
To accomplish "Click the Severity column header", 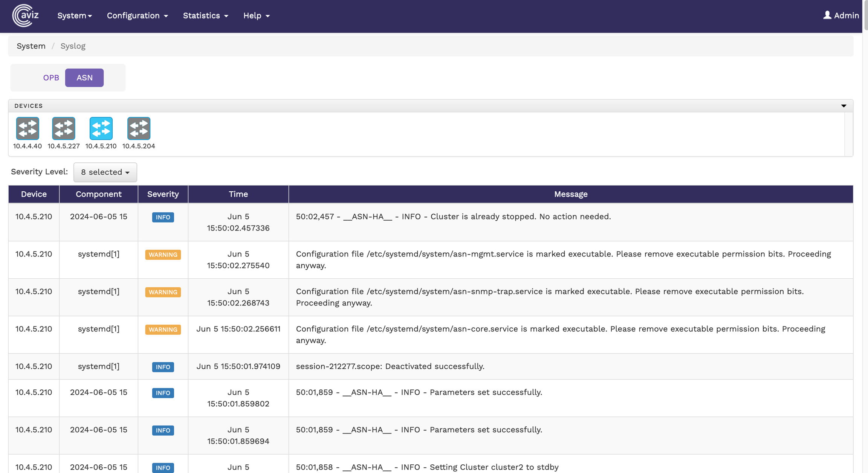I will coord(163,194).
